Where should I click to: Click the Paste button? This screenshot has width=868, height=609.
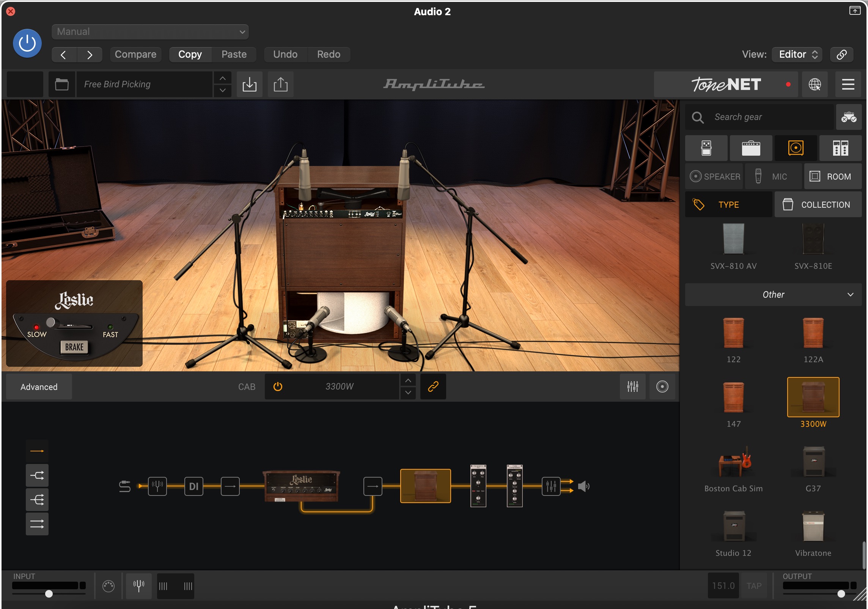pos(234,55)
